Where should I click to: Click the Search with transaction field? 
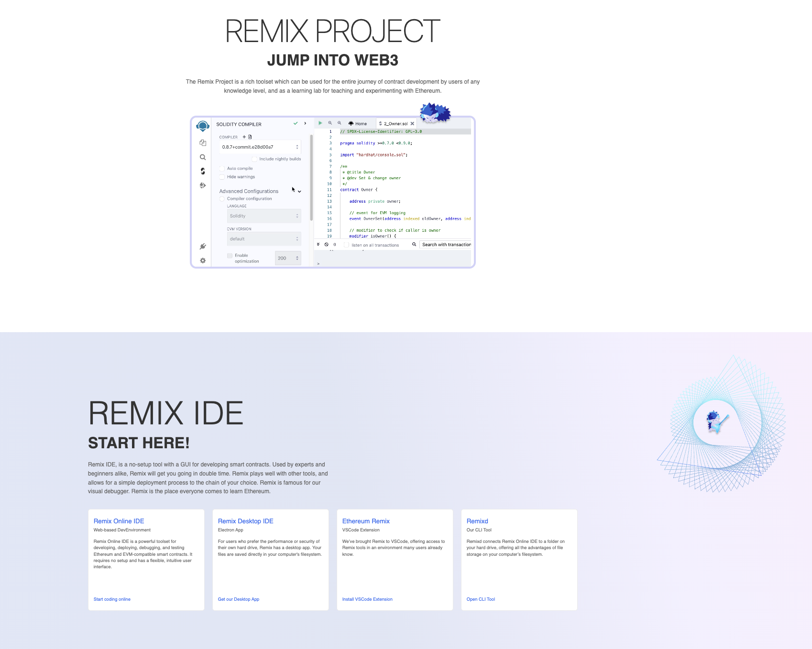pos(445,245)
